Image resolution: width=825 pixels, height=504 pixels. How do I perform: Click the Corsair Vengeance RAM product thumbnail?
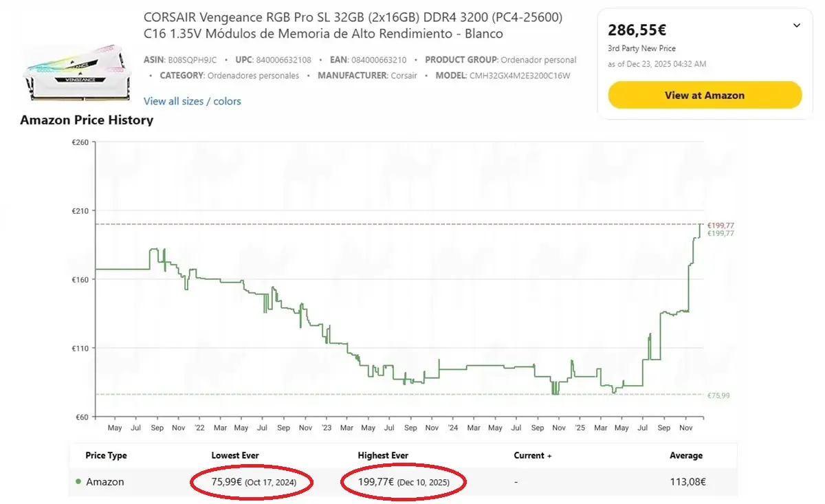[x=75, y=74]
